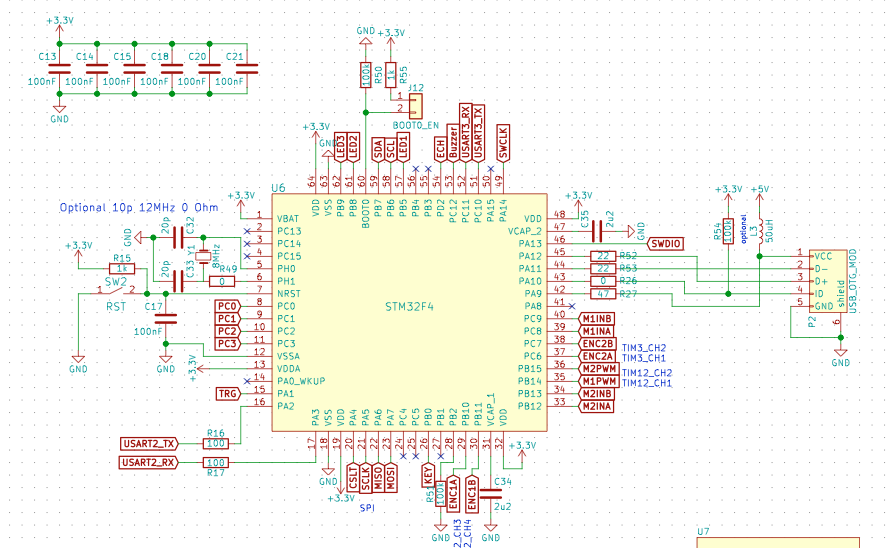
Task: Click the ENC1B net label
Action: 472,493
